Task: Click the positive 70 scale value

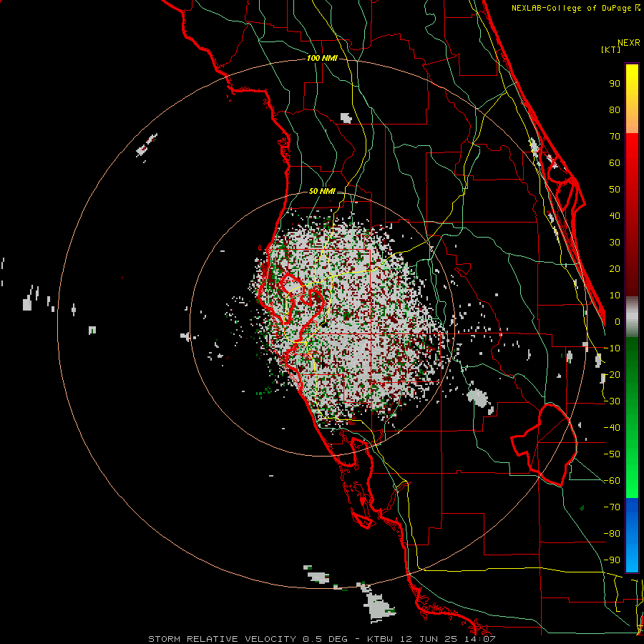Action: [615, 137]
